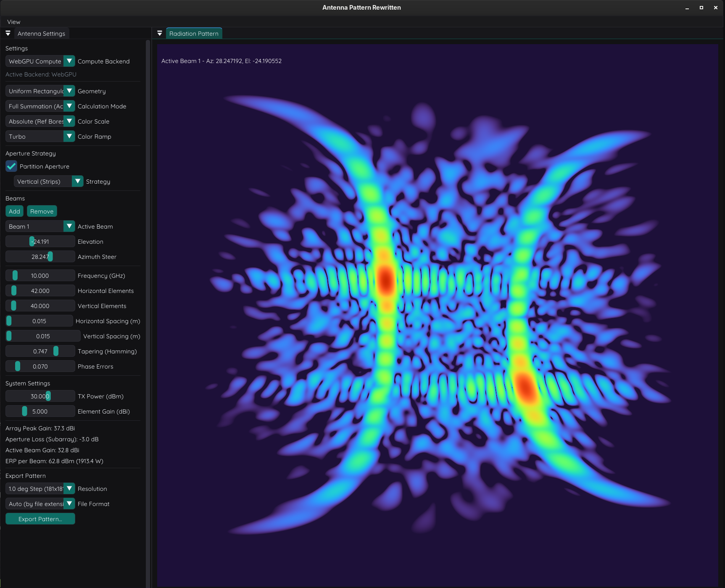This screenshot has width=725, height=588.
Task: Select the Radiation Pattern tab
Action: [194, 34]
